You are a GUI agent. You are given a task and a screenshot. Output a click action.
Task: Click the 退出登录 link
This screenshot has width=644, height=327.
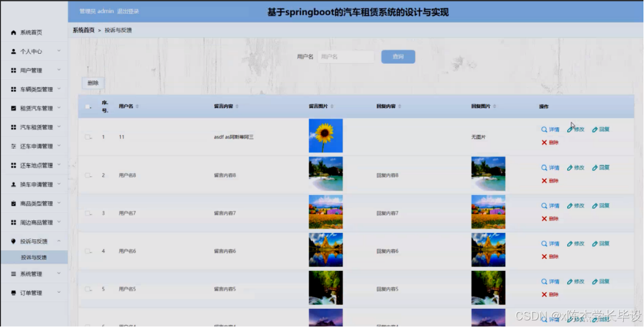click(x=128, y=12)
